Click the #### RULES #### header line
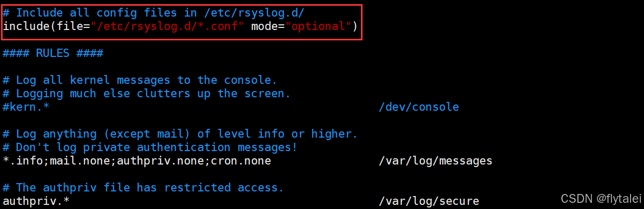This screenshot has height=209, width=644. (53, 53)
